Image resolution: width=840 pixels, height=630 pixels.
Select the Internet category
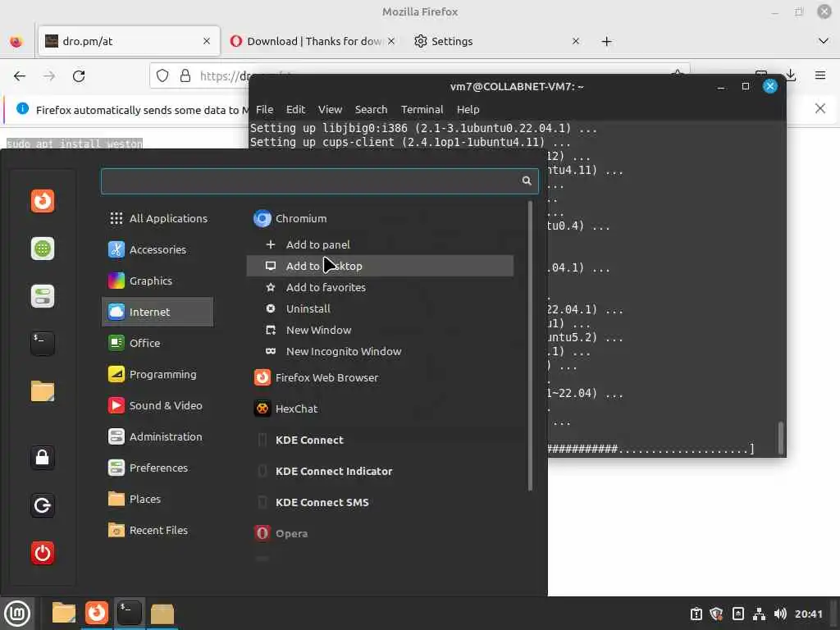coord(157,312)
